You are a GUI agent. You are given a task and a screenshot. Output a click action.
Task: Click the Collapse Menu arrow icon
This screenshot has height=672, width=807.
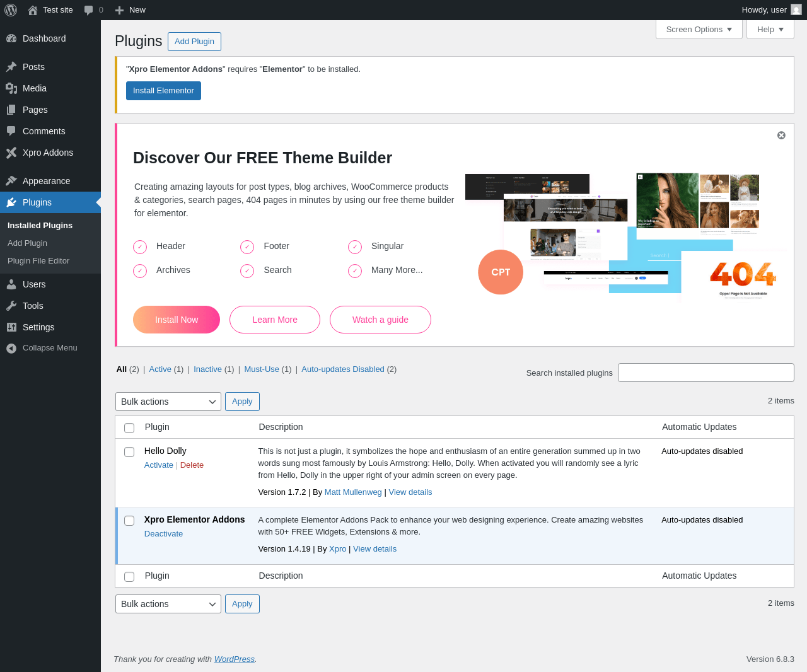[11, 348]
